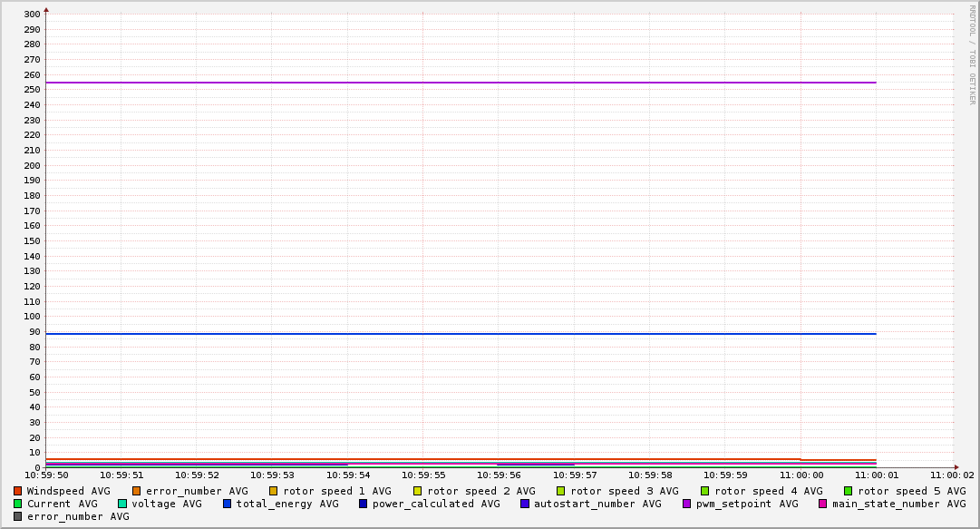Click the gray error_number AVG legend swatch
This screenshot has height=529, width=980.
[x=17, y=516]
